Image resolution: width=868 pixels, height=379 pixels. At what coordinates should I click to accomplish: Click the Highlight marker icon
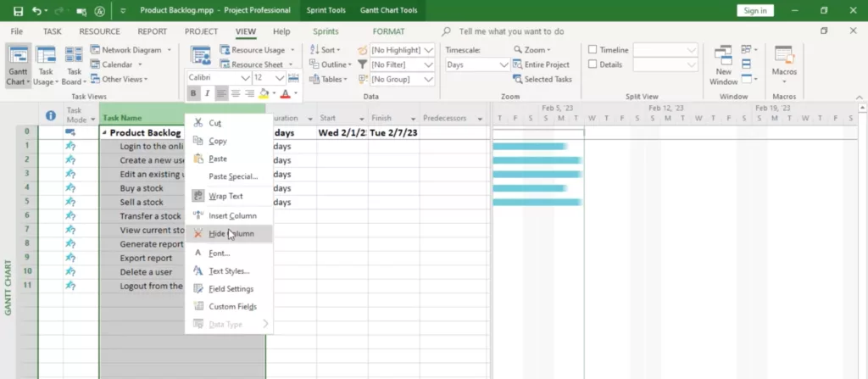363,50
